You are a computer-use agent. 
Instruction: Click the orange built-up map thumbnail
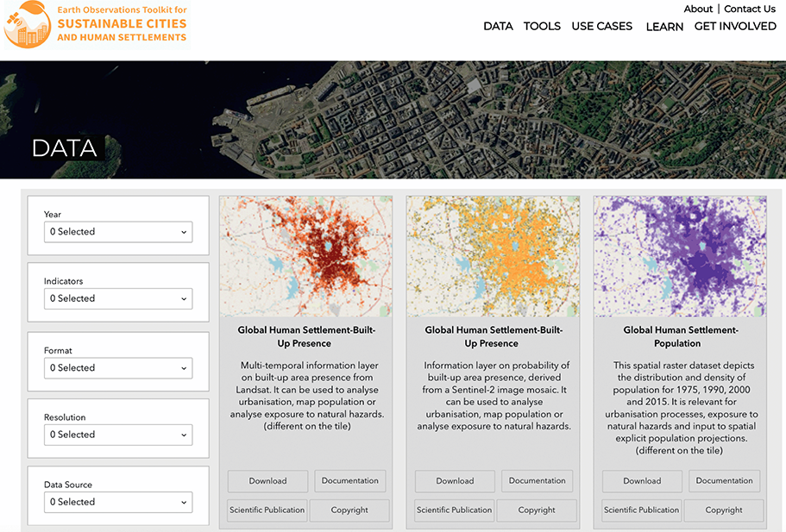(x=493, y=256)
